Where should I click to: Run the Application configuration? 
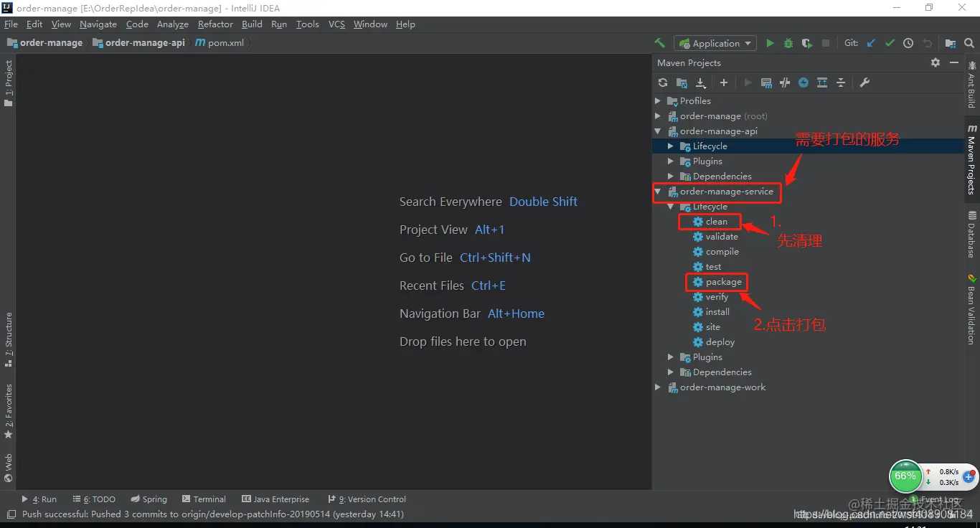[x=770, y=43]
